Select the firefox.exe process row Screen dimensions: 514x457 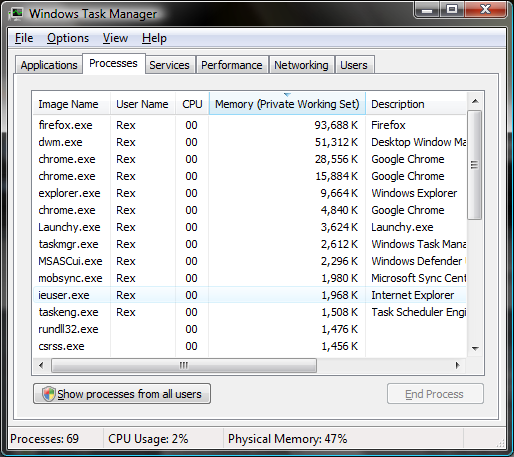point(249,125)
